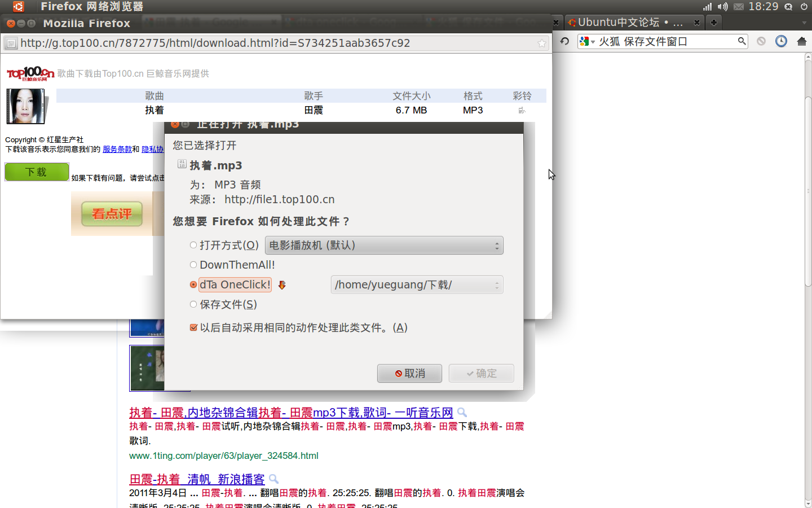Open the Google search engine selector dropdown

click(587, 42)
